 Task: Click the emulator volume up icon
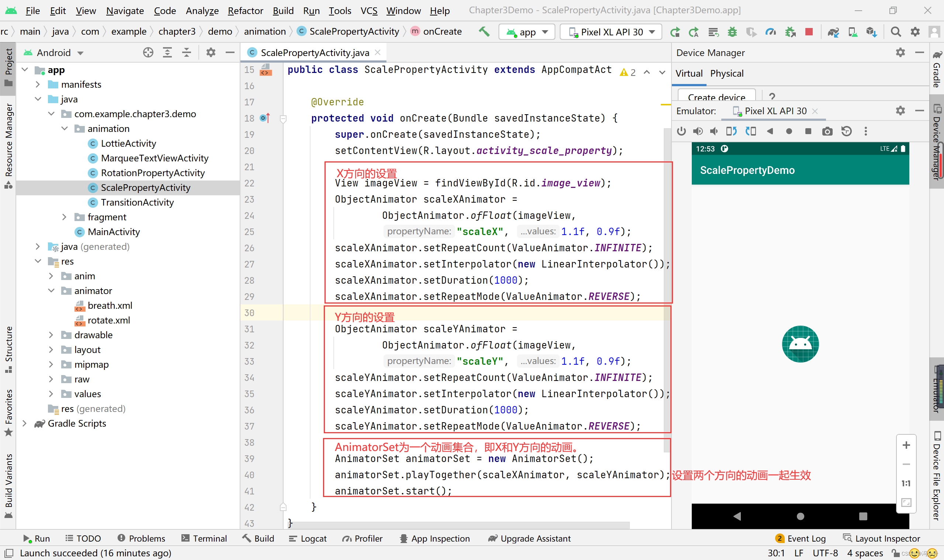(x=697, y=131)
